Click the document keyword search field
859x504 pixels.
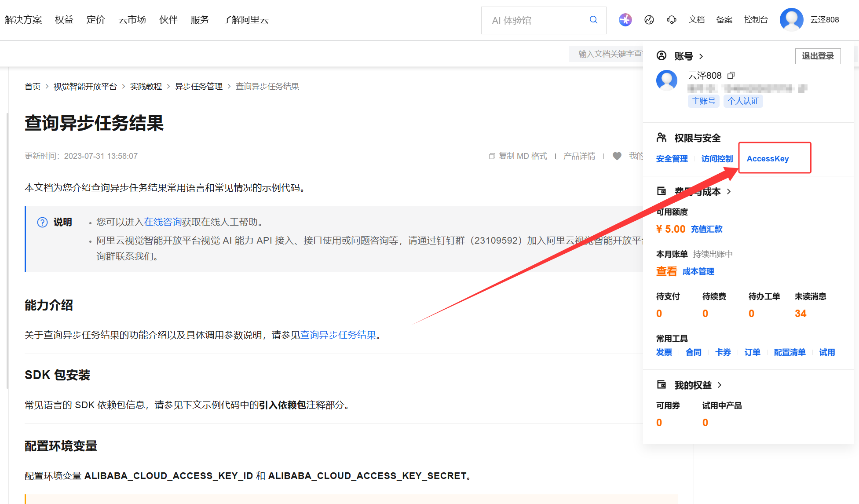606,54
